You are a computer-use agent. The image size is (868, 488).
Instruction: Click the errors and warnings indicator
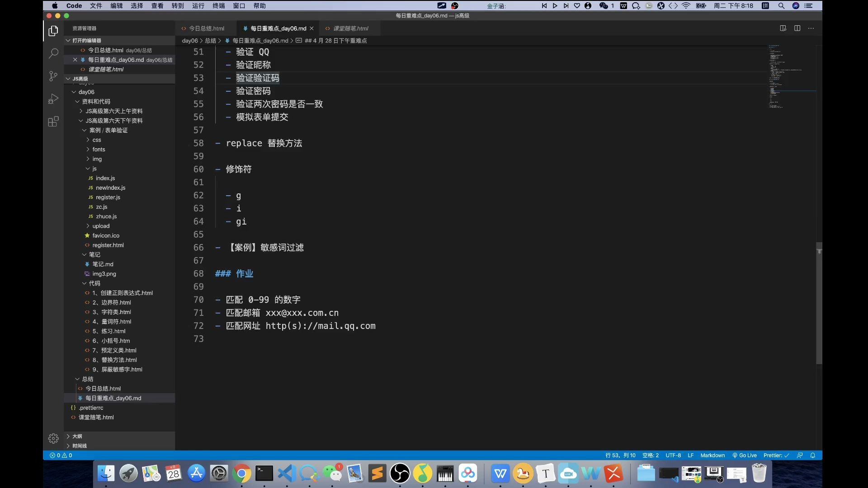(x=61, y=455)
